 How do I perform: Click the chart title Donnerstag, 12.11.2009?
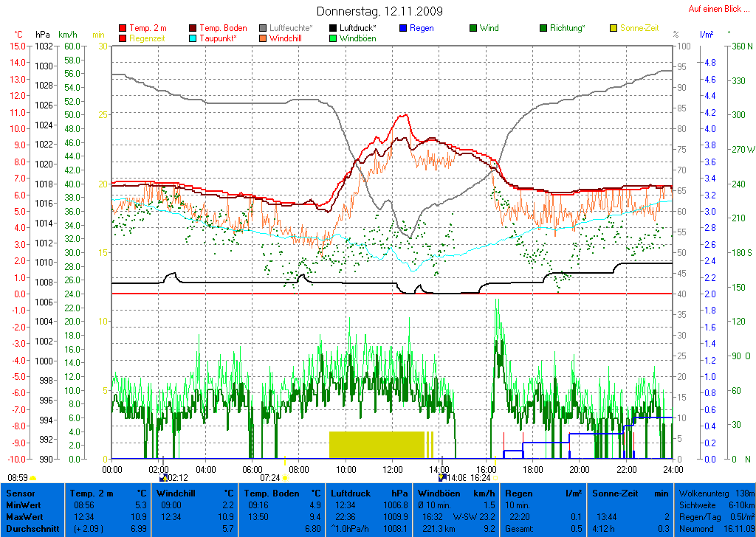pyautogui.click(x=379, y=11)
